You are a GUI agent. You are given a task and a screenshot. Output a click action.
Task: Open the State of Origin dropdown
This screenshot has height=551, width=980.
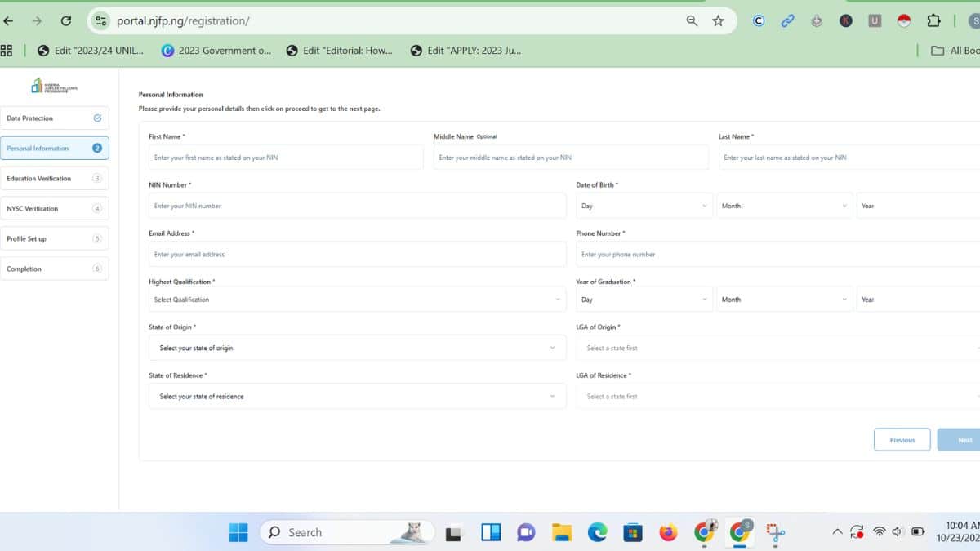tap(357, 348)
